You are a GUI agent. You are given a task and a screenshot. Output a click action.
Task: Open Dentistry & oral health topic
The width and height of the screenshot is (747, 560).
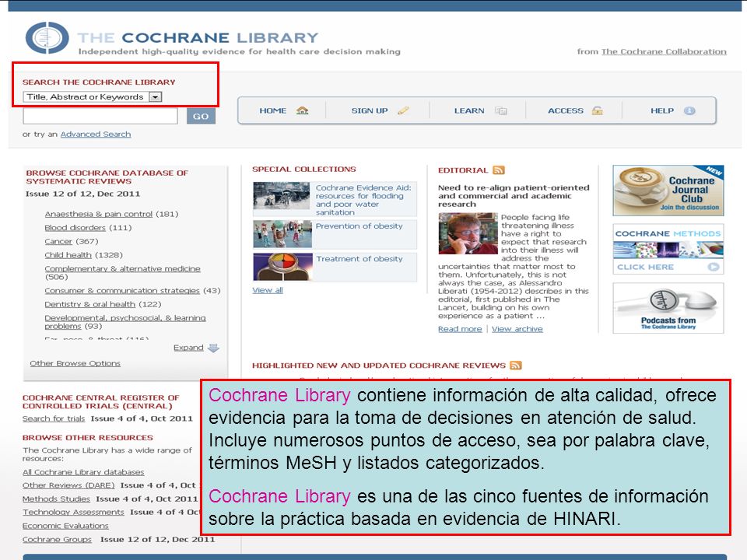pyautogui.click(x=90, y=304)
